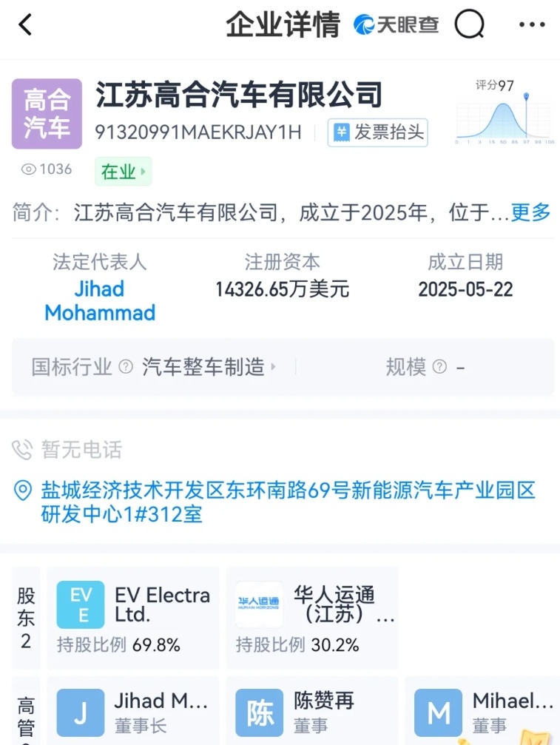Image resolution: width=560 pixels, height=745 pixels.
Task: Open search via magnifier icon
Action: [x=469, y=24]
